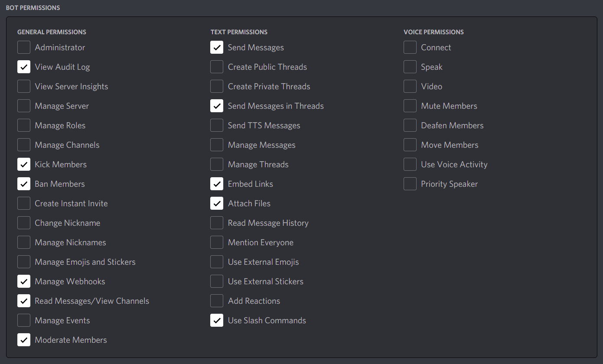Turn off Manage Webhooks permission
The width and height of the screenshot is (603, 364).
coord(24,281)
